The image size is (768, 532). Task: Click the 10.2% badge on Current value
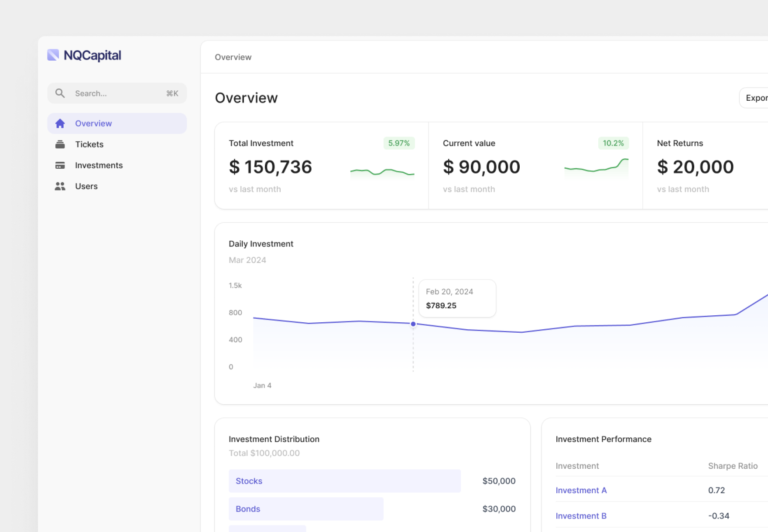[x=613, y=143]
